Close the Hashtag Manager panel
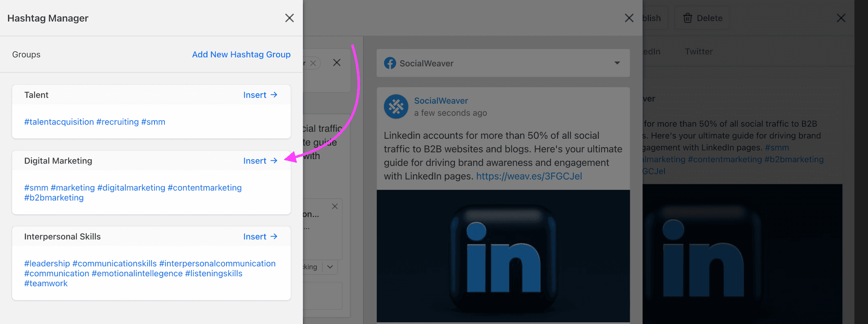 [x=289, y=18]
